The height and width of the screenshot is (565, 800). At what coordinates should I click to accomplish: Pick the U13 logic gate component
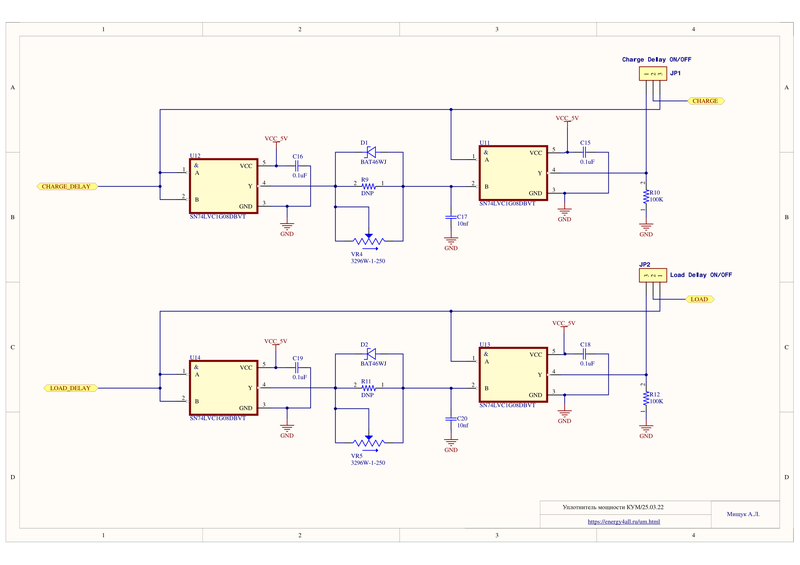point(512,374)
